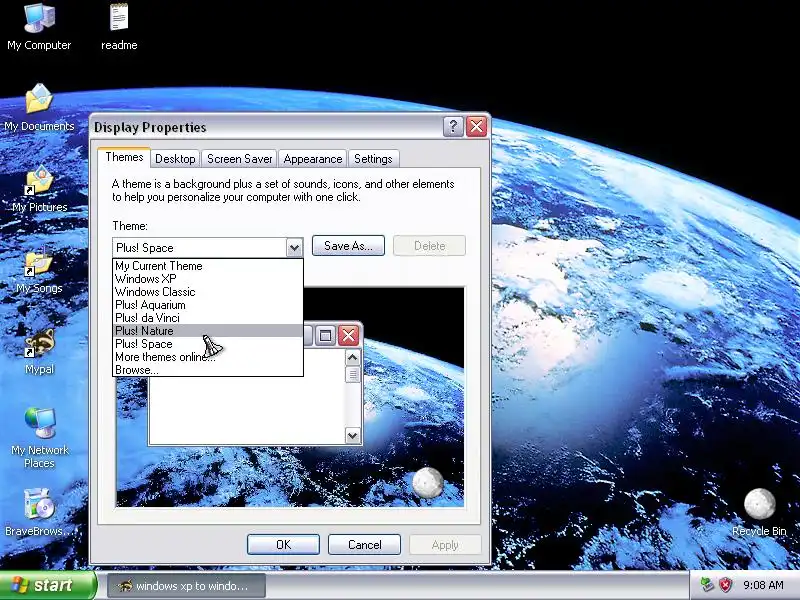This screenshot has width=800, height=600.
Task: Choose Windows Classic theme option
Action: tap(208, 292)
